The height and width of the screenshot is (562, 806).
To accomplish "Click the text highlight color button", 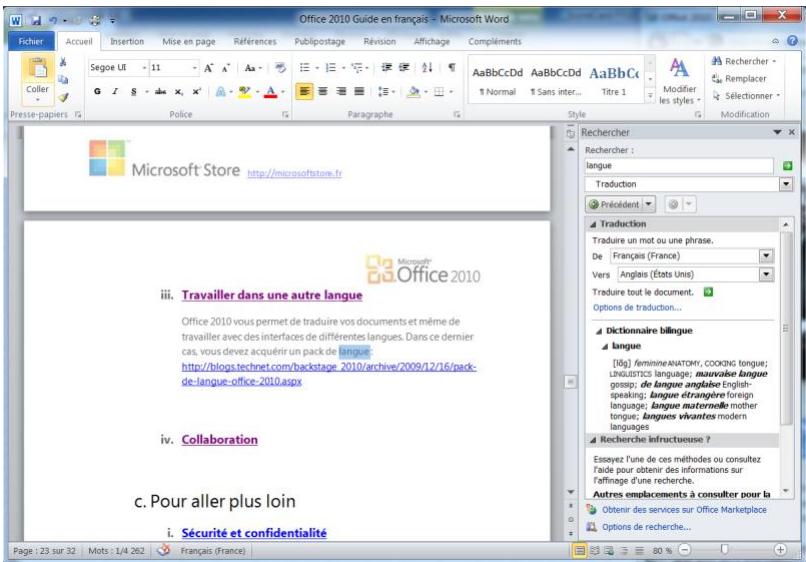I will tap(245, 92).
